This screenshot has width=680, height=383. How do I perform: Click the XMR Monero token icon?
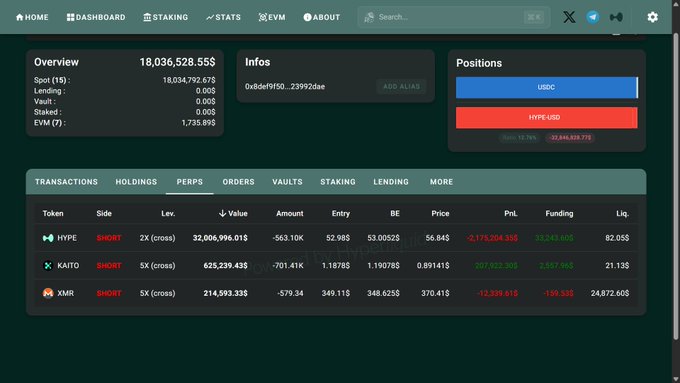click(48, 293)
